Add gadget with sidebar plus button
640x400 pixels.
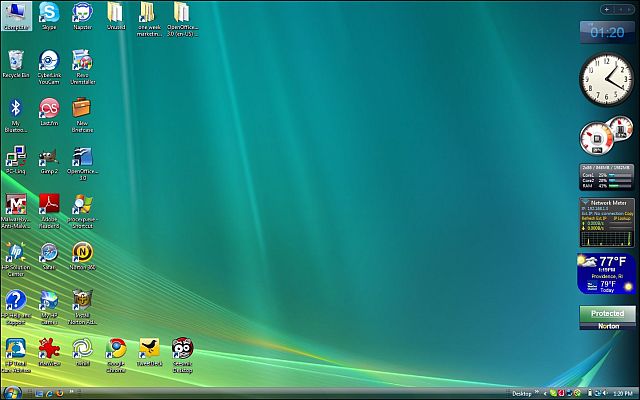[607, 9]
